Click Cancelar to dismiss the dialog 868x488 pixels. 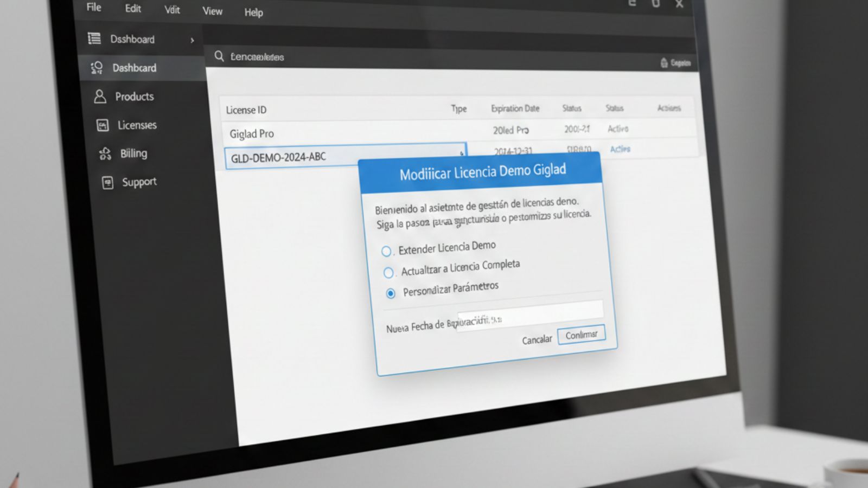[537, 340]
